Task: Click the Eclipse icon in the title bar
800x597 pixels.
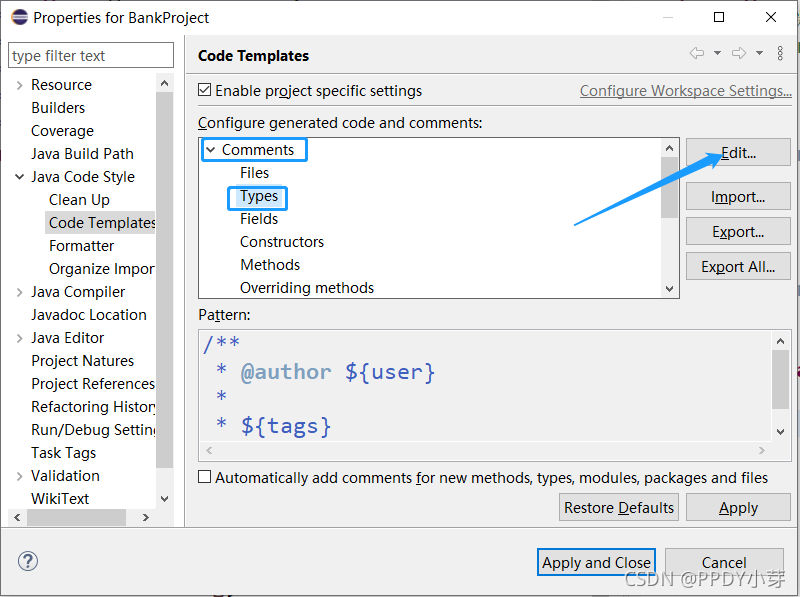Action: (x=19, y=17)
